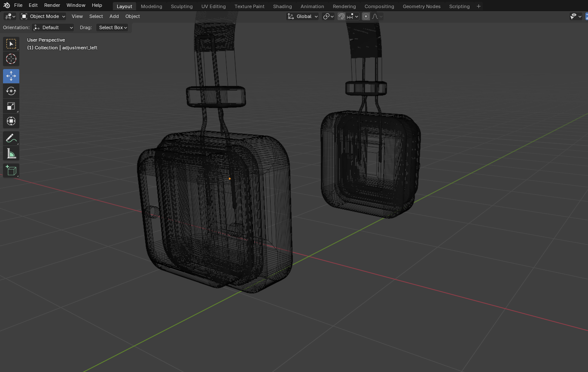Click the Object menu in the header
Viewport: 588px width, 372px height.
[x=132, y=16]
